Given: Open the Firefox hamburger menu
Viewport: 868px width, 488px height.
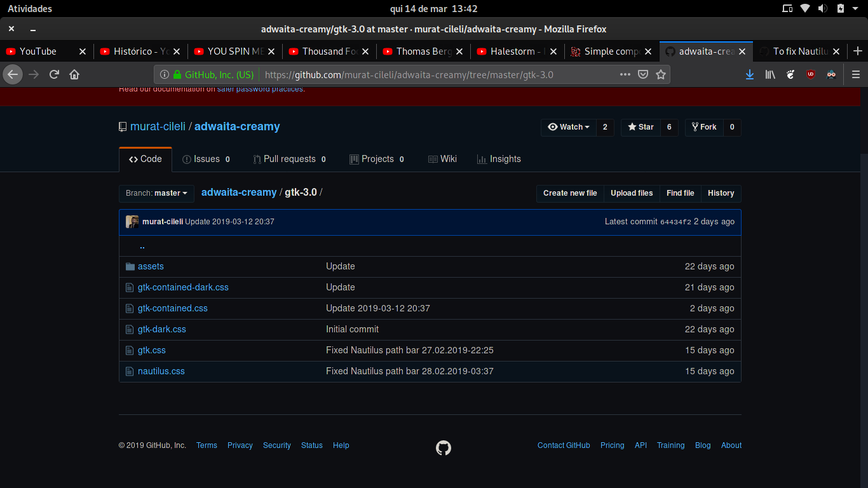Looking at the screenshot, I should (856, 74).
